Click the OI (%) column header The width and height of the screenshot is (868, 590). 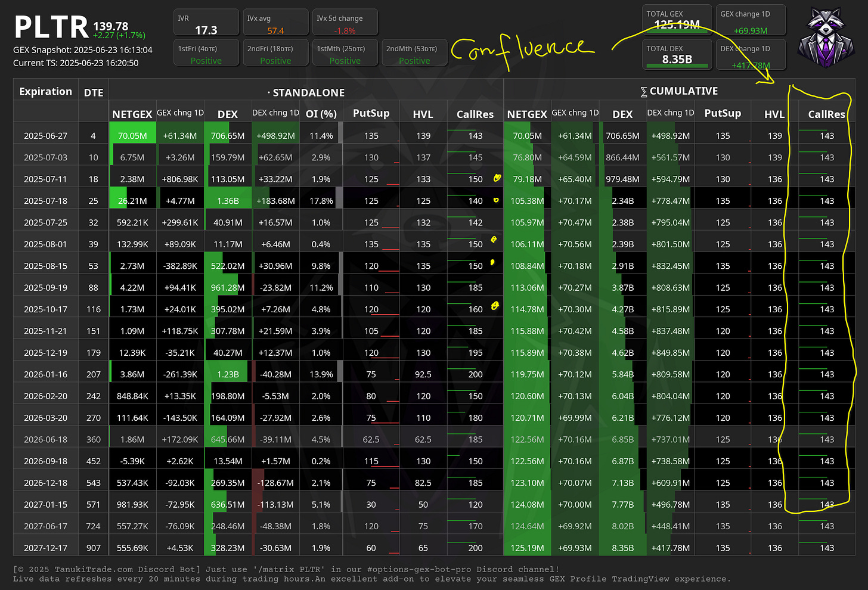click(321, 114)
